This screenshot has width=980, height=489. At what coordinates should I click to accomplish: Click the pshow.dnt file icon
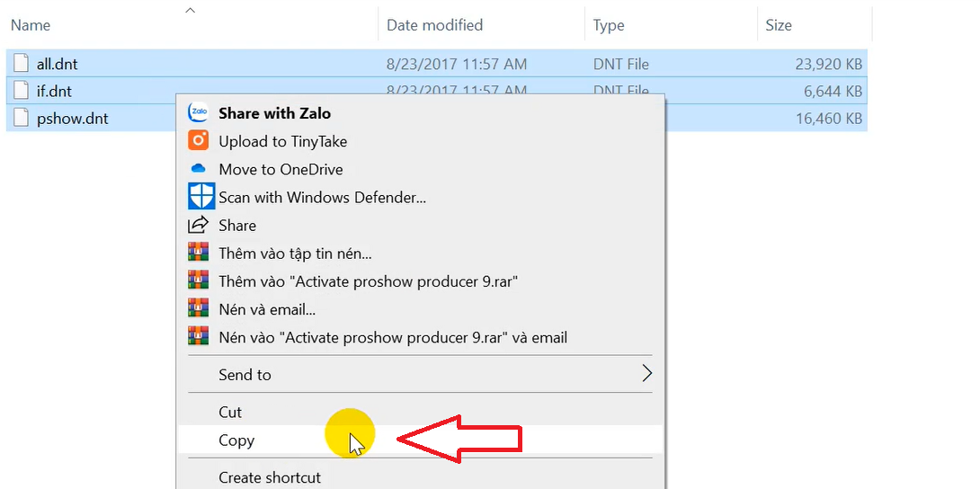pos(22,119)
